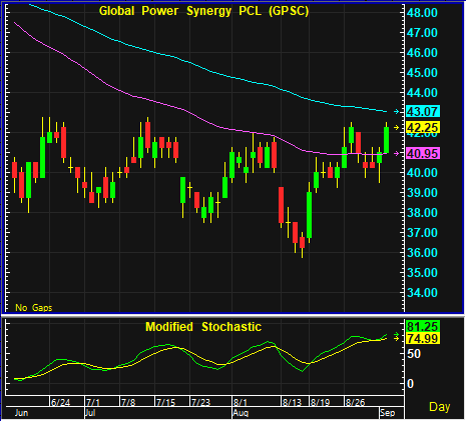Click the green 81.25 stochastic value label

[x=422, y=326]
